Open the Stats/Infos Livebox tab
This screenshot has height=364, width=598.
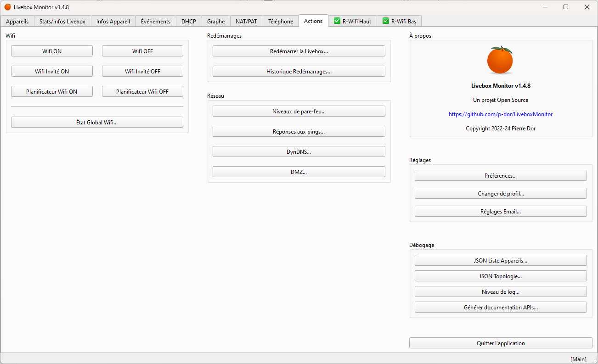[62, 21]
